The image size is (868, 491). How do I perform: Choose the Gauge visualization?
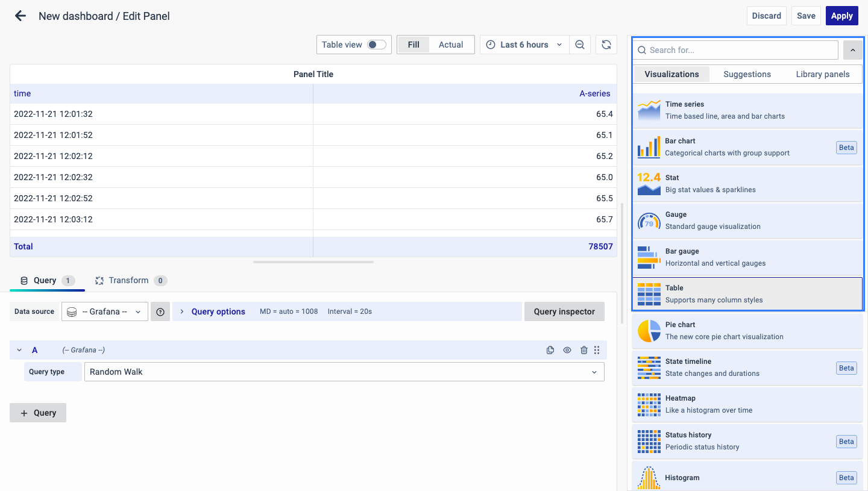[747, 220]
